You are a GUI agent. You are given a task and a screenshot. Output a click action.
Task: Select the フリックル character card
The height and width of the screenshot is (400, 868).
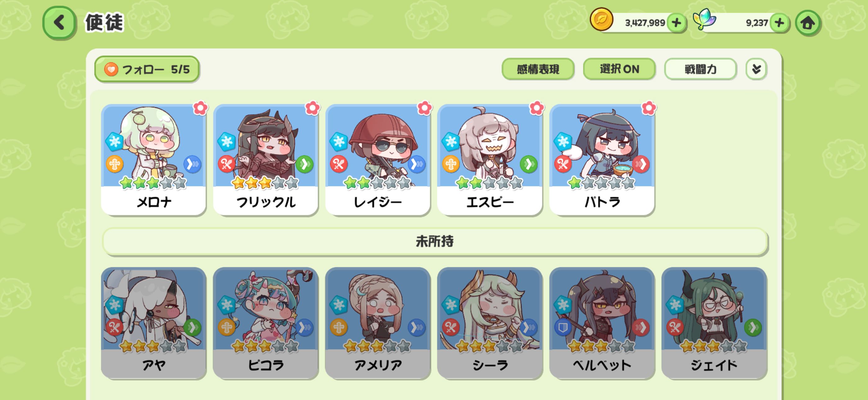click(x=265, y=160)
